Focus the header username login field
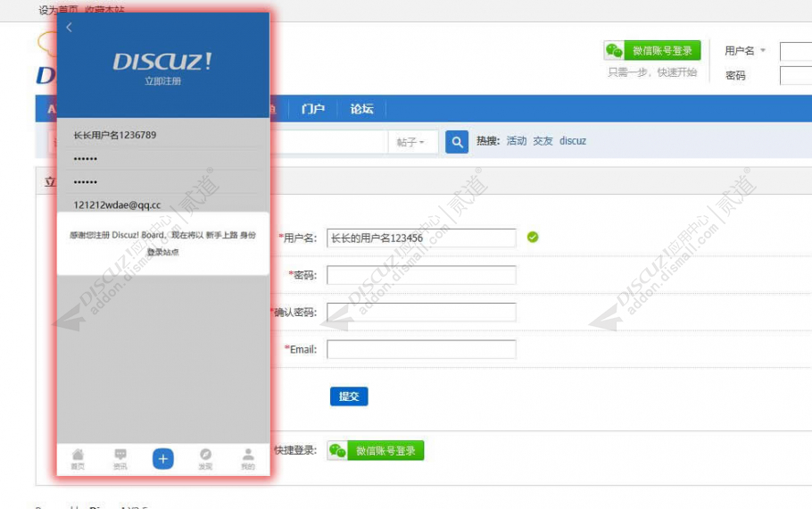Screen dimensions: 812x509 [795, 51]
